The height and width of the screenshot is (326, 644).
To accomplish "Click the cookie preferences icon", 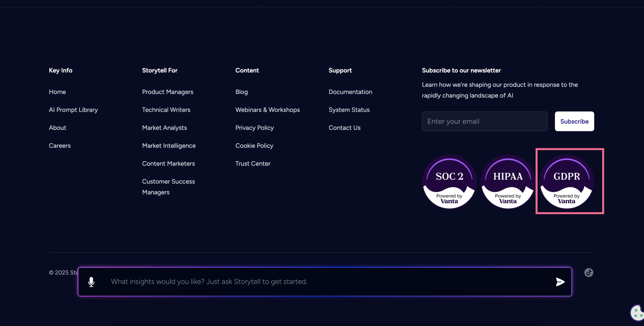I will (637, 313).
